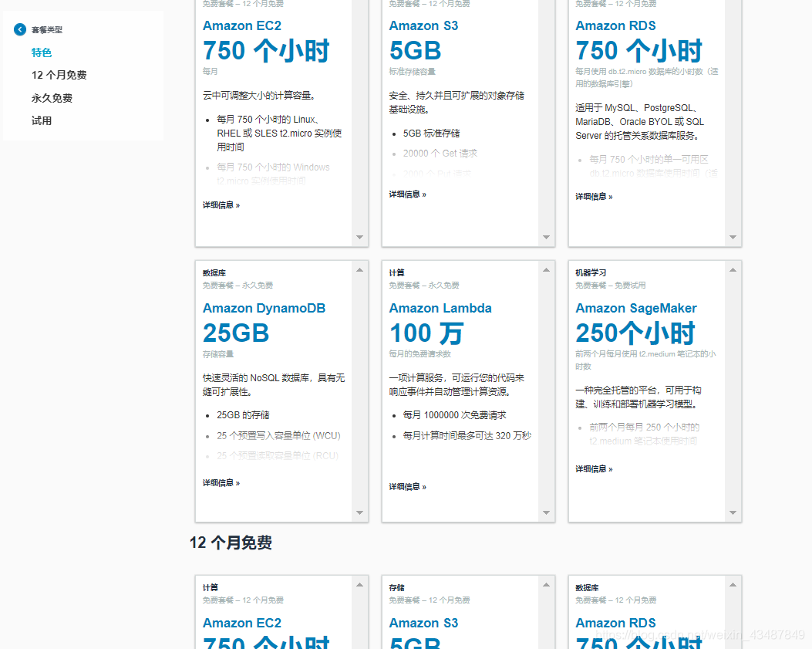Click 详细信息 in the SageMaker card

tap(594, 469)
